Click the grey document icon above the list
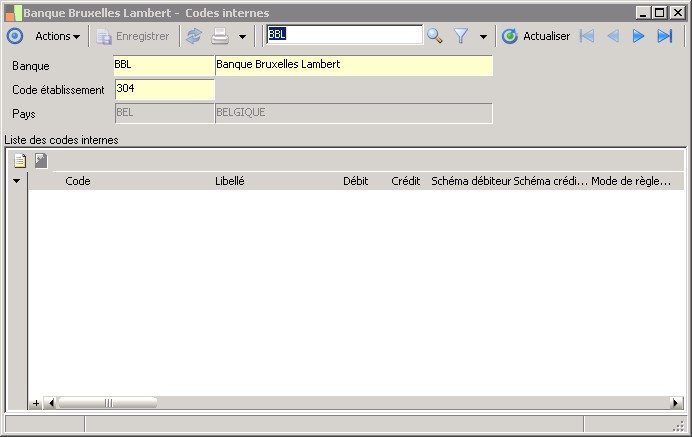The height and width of the screenshot is (437, 692). [41, 161]
